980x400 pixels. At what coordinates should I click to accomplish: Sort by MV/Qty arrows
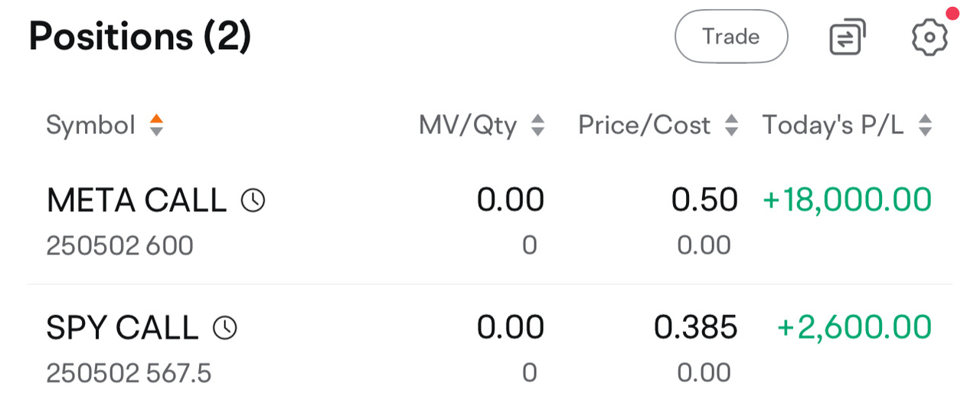pos(537,125)
